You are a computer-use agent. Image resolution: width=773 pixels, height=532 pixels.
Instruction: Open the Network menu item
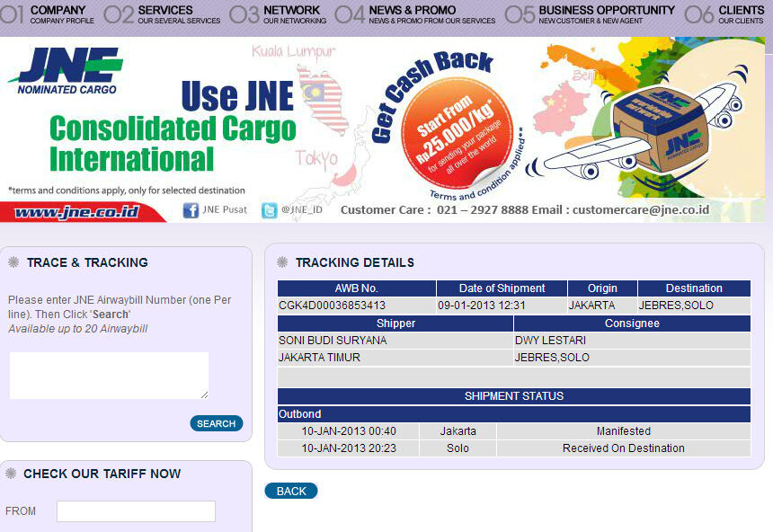[x=279, y=14]
